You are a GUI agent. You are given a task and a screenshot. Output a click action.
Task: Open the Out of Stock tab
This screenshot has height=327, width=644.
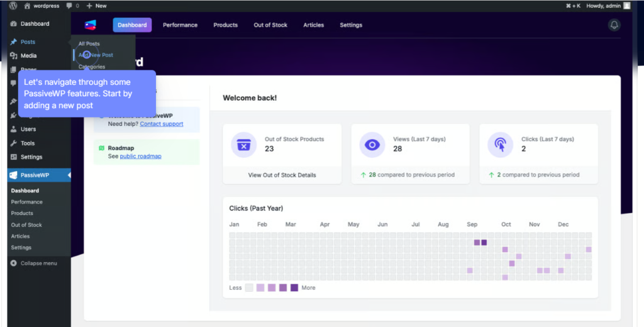(x=270, y=25)
